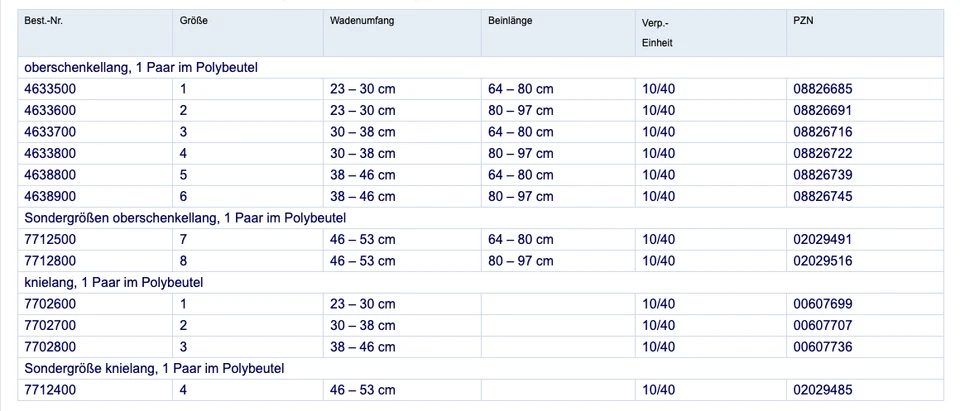Select order number 7712500
This screenshot has width=960, height=411.
[50, 240]
